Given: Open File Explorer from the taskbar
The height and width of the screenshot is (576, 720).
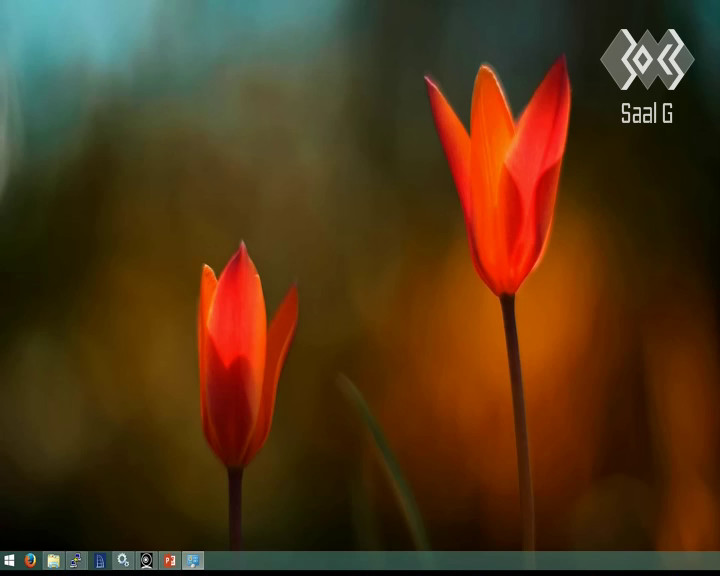Looking at the screenshot, I should click(x=53, y=560).
